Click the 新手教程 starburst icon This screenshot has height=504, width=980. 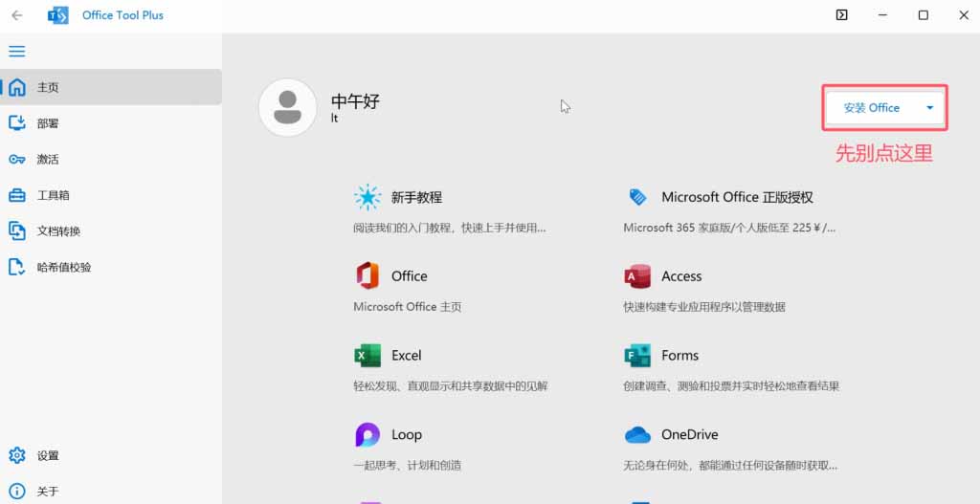[367, 197]
